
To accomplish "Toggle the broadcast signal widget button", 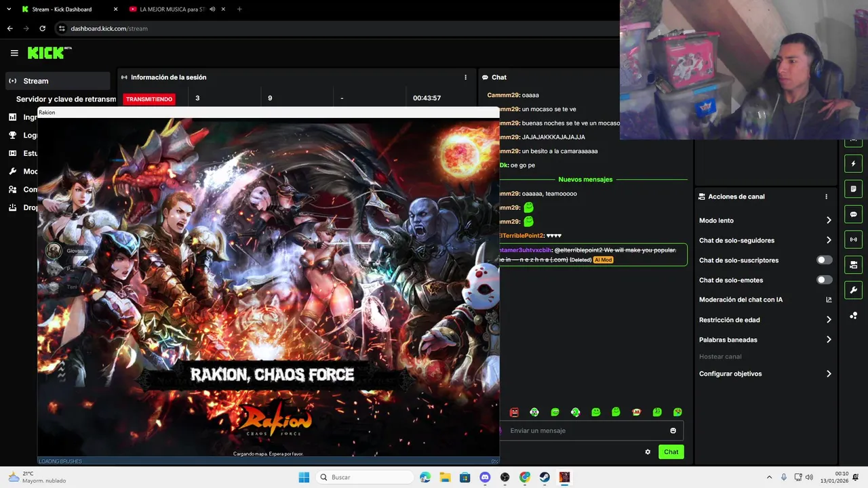I will click(853, 239).
